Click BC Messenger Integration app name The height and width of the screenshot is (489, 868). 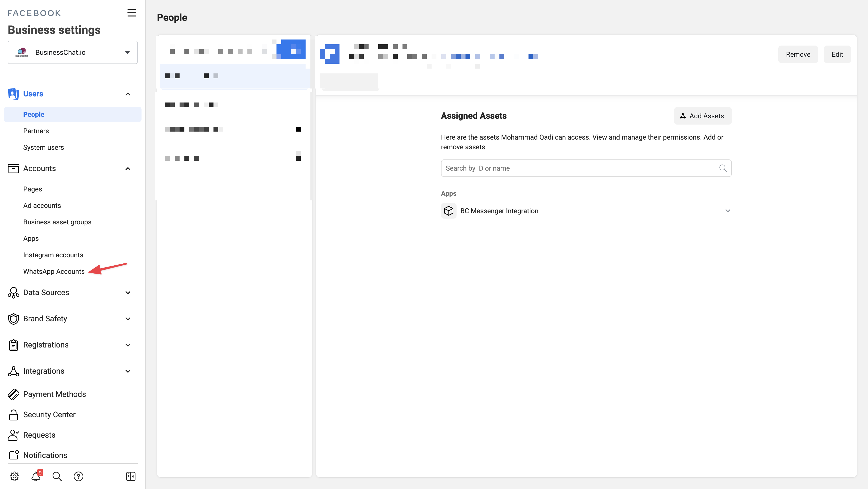[499, 211]
